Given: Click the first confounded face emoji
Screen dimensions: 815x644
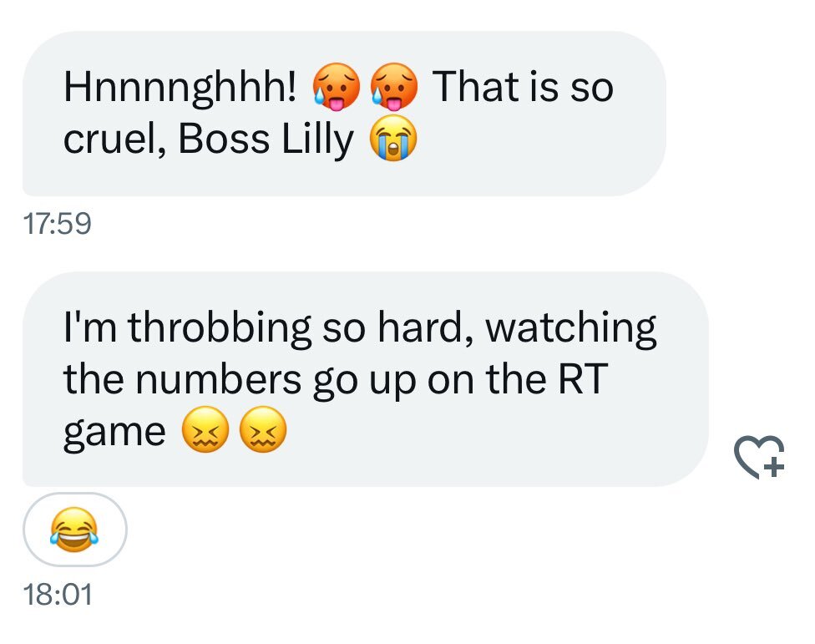Looking at the screenshot, I should click(205, 429).
